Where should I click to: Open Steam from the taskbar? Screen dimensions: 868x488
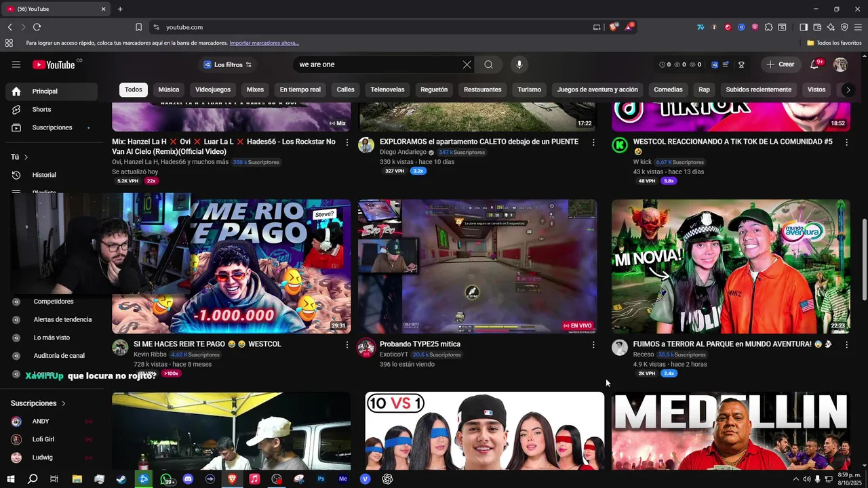[x=121, y=479]
